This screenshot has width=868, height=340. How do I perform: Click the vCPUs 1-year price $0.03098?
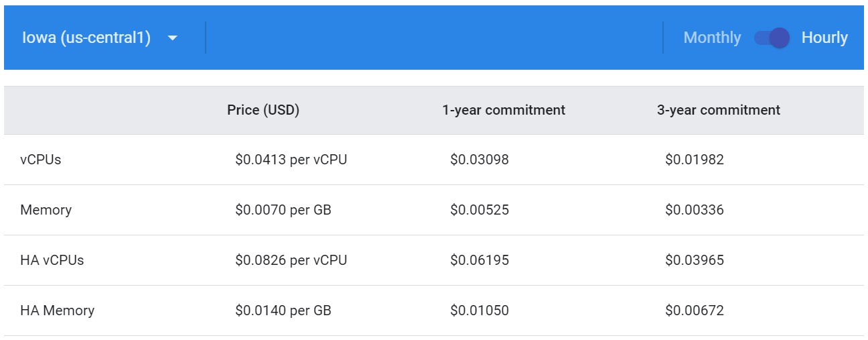tap(480, 160)
